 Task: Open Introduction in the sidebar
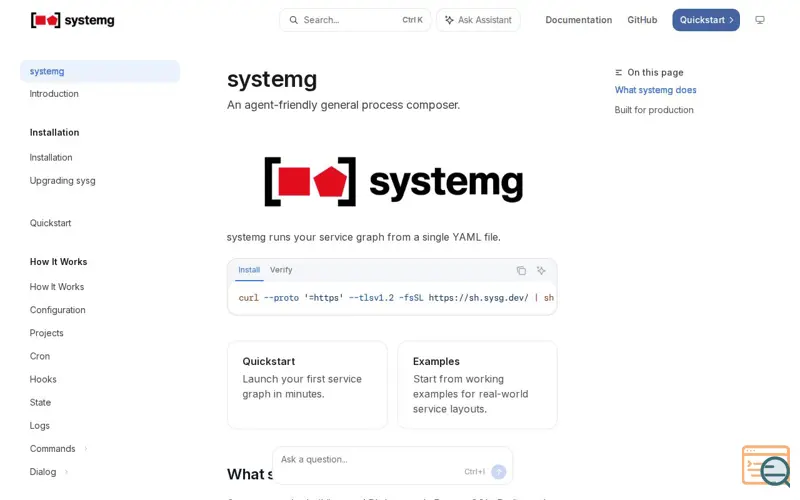[54, 94]
